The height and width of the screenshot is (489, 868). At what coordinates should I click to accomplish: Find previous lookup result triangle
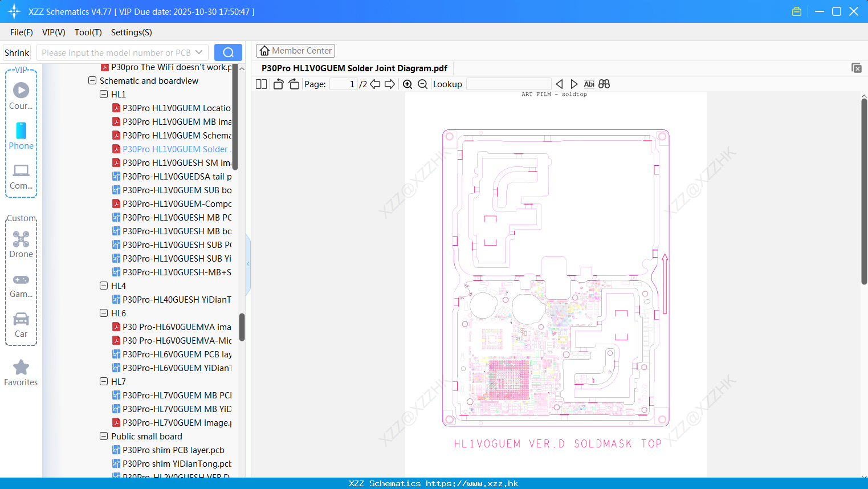(559, 84)
